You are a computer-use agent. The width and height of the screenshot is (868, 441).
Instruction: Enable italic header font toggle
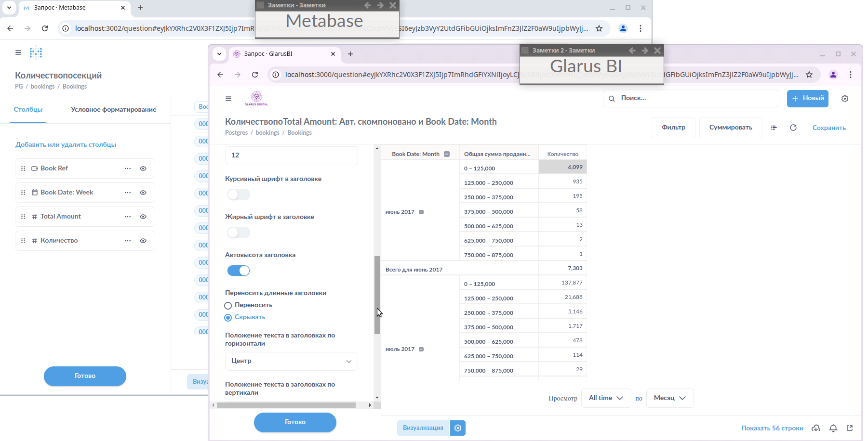[x=239, y=195]
